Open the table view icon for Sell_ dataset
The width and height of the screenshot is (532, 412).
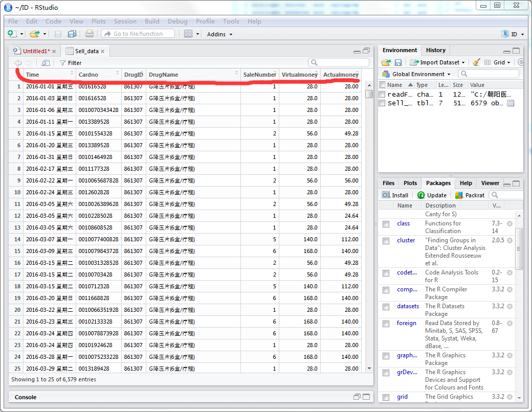click(x=511, y=103)
